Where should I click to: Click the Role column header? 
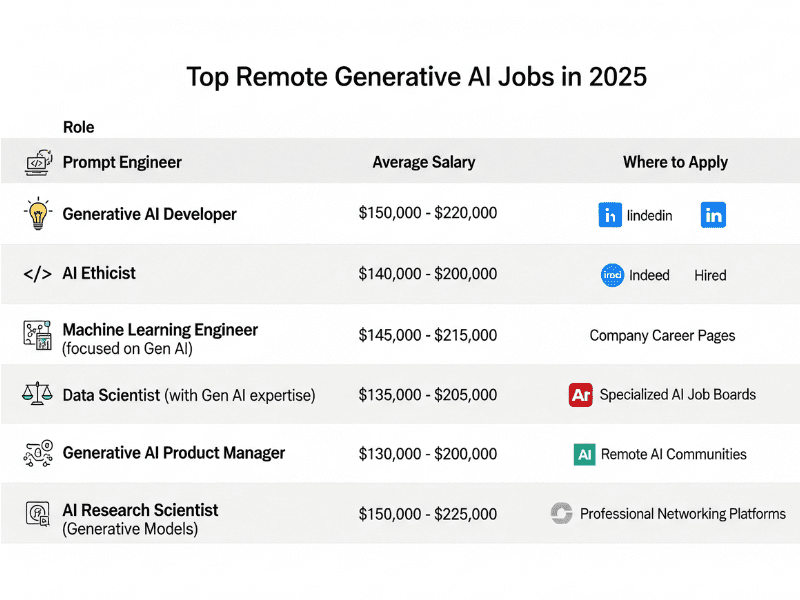(x=79, y=127)
